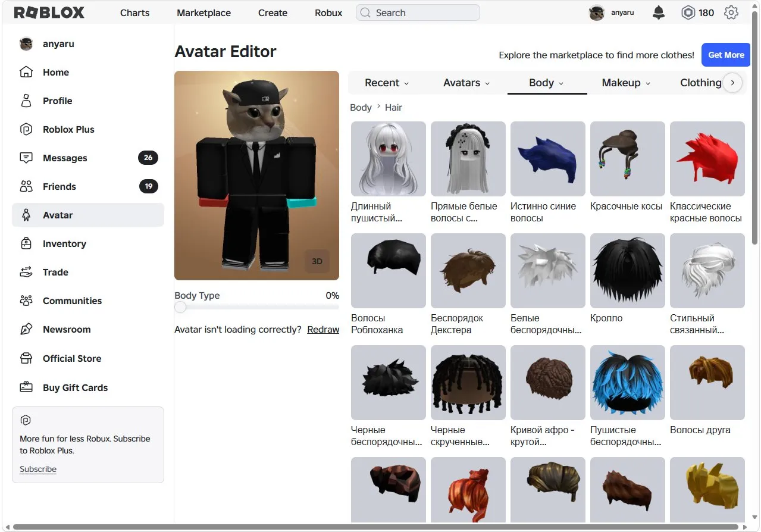This screenshot has height=532, width=761.
Task: Click the Profile person icon in sidebar
Action: (x=26, y=101)
